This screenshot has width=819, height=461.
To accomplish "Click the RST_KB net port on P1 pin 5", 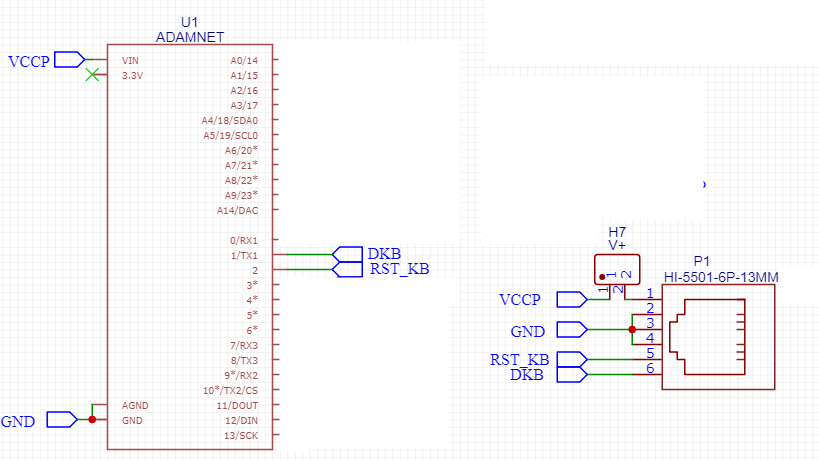I will [571, 359].
